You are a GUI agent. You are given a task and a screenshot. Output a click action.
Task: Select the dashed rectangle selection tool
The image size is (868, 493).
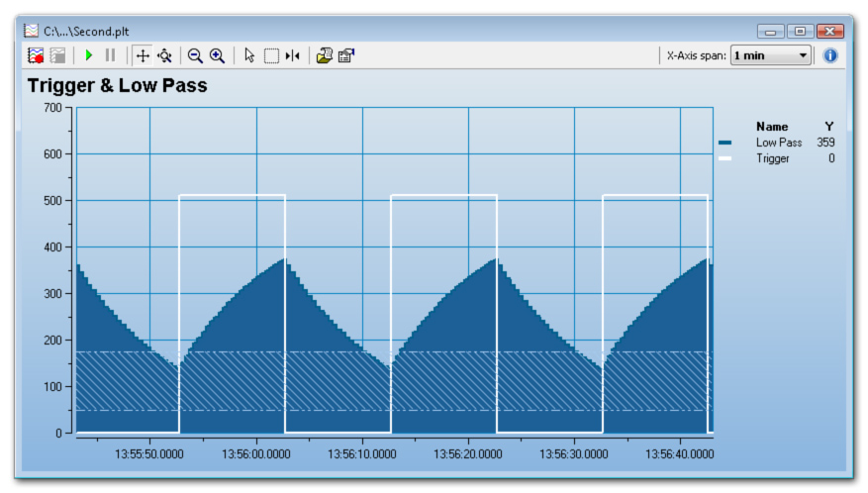pyautogui.click(x=271, y=55)
